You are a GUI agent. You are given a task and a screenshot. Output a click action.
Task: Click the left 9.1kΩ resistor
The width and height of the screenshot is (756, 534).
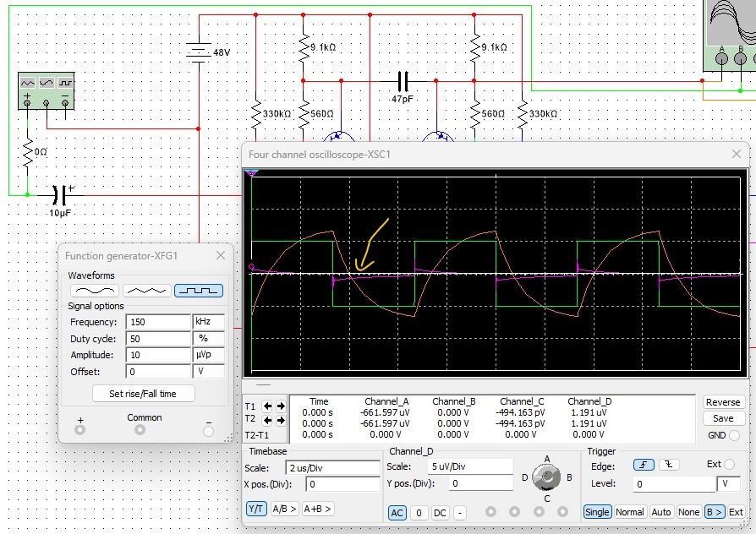[304, 48]
